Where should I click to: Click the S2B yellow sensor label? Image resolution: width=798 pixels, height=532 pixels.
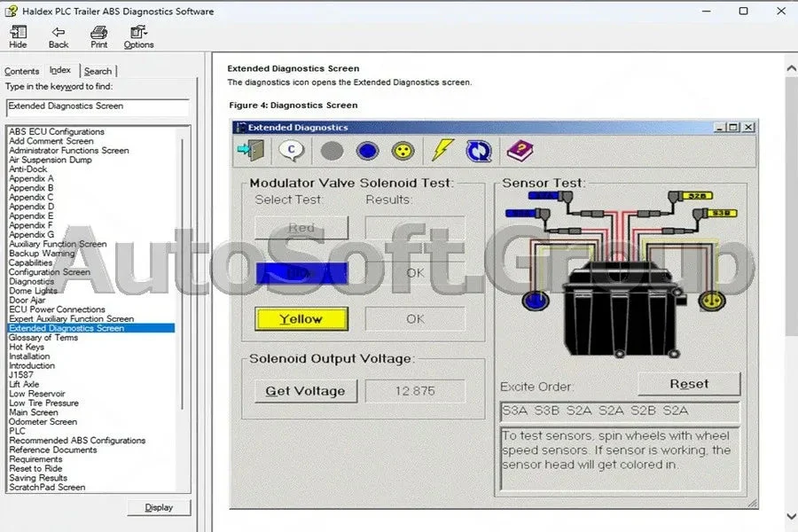click(x=697, y=196)
